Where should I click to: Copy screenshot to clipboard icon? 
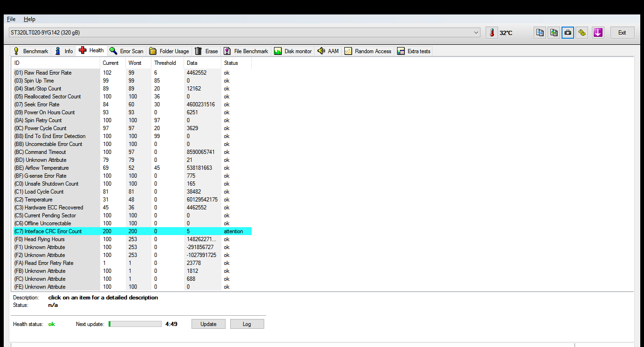[x=554, y=33]
